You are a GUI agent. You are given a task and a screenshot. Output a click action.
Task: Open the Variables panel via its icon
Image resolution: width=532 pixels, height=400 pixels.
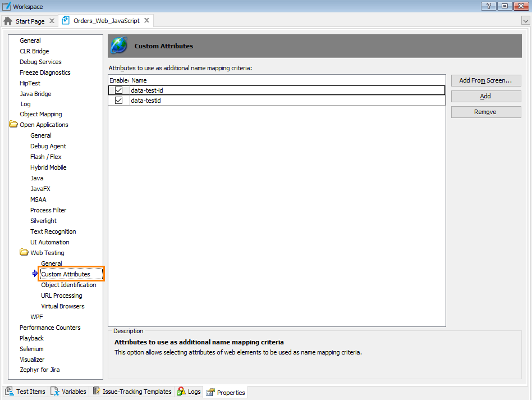point(56,392)
